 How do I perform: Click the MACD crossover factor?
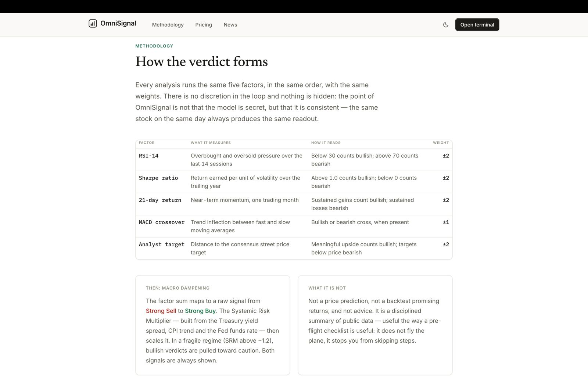[x=162, y=222]
